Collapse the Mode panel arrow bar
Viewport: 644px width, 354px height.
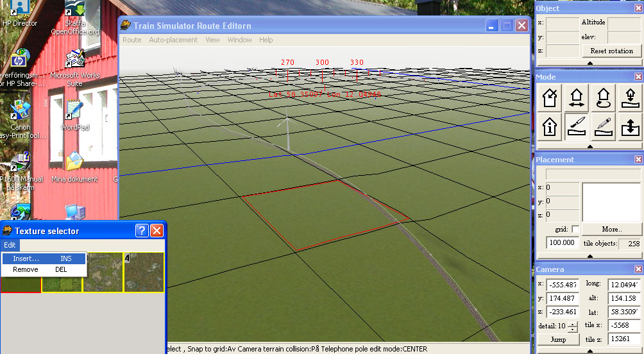(x=589, y=146)
